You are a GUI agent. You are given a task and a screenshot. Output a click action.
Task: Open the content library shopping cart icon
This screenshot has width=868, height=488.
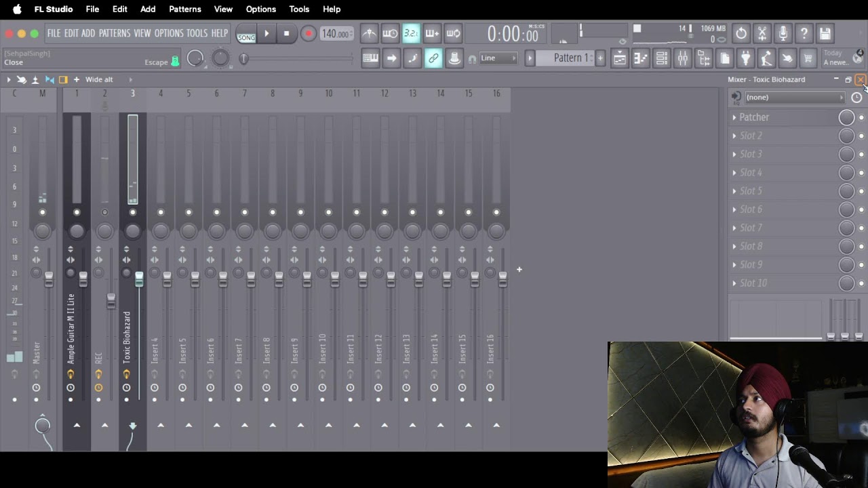tap(808, 58)
